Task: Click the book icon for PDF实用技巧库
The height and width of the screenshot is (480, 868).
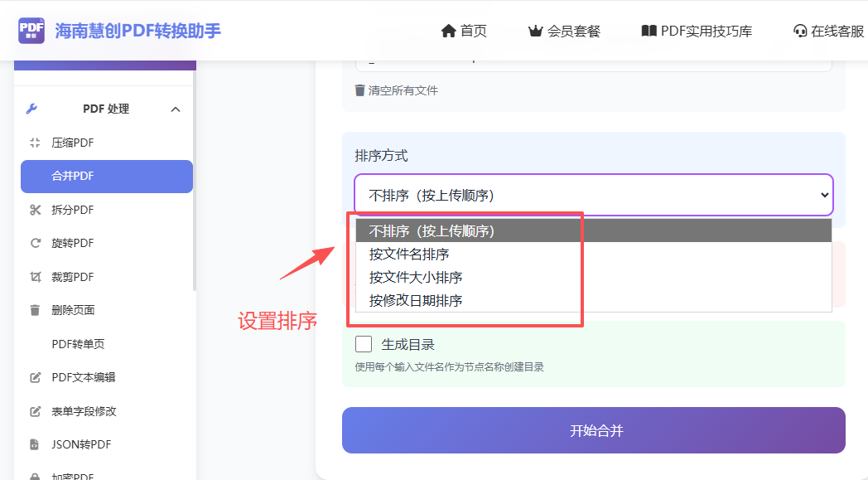Action: click(x=649, y=31)
